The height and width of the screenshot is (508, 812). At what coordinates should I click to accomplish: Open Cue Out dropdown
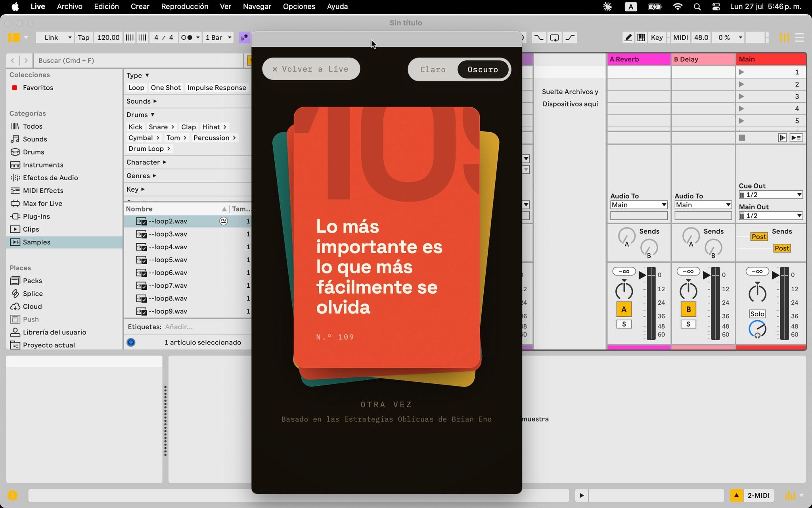click(x=771, y=195)
